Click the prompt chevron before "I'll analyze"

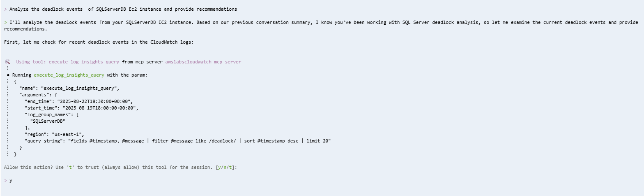pos(5,22)
